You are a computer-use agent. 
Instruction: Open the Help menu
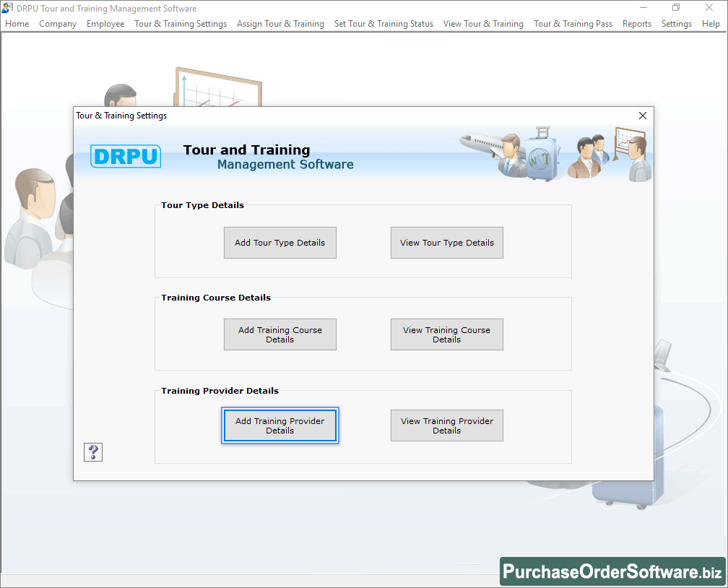[711, 24]
